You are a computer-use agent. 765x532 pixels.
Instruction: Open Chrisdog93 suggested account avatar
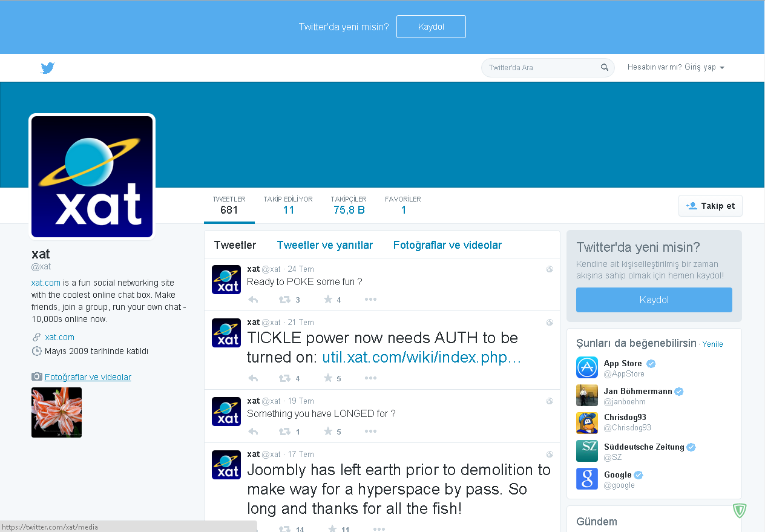(x=587, y=423)
